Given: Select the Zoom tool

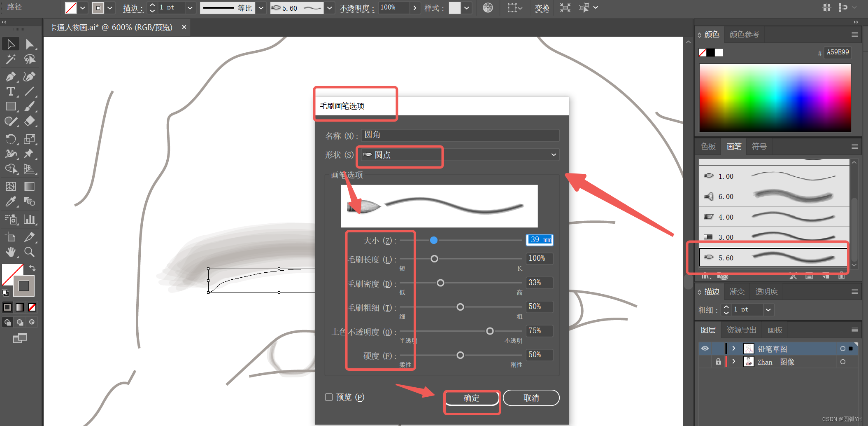Looking at the screenshot, I should (x=29, y=252).
